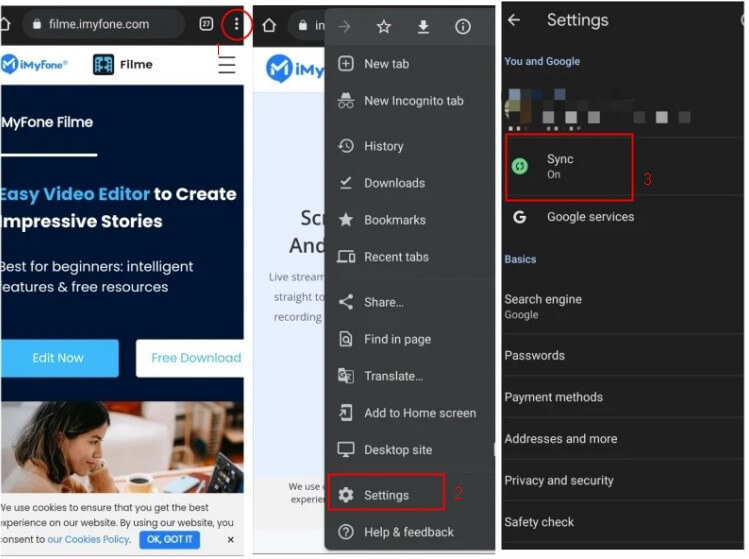The width and height of the screenshot is (749, 559).
Task: Toggle Desktop site option
Action: [409, 450]
